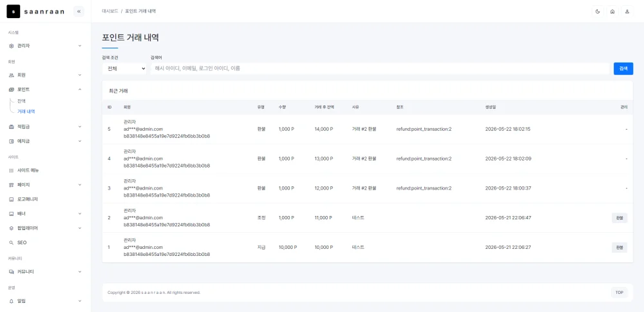
Task: Click the 커뮤니티 chat icon
Action: coord(12,272)
